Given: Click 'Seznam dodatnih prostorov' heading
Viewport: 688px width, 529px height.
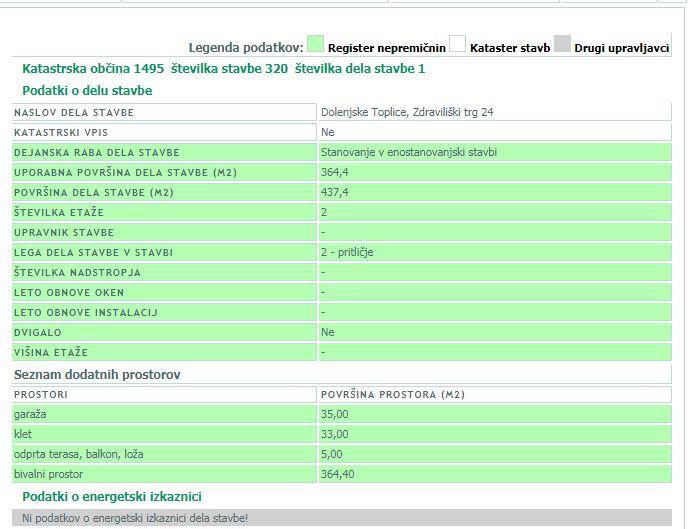Looking at the screenshot, I should (x=97, y=375).
